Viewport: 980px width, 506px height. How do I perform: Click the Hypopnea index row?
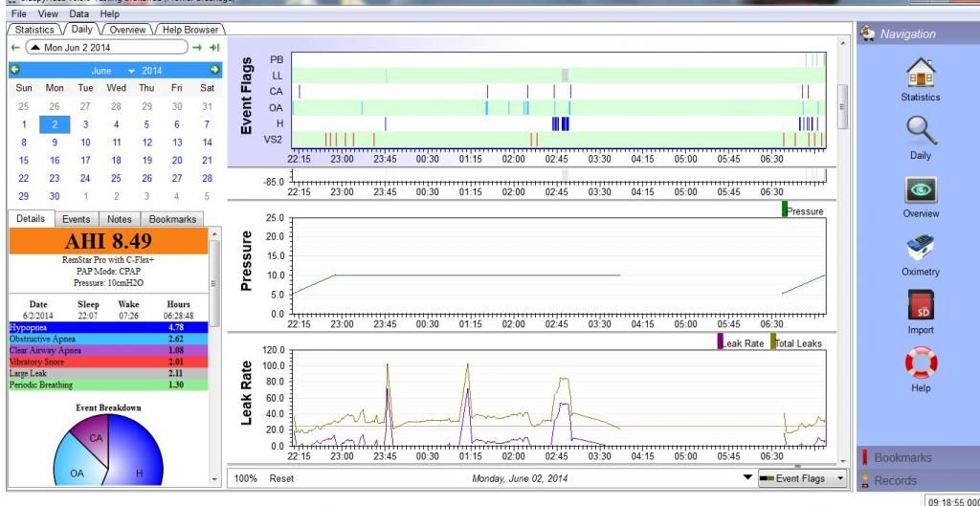pos(108,327)
